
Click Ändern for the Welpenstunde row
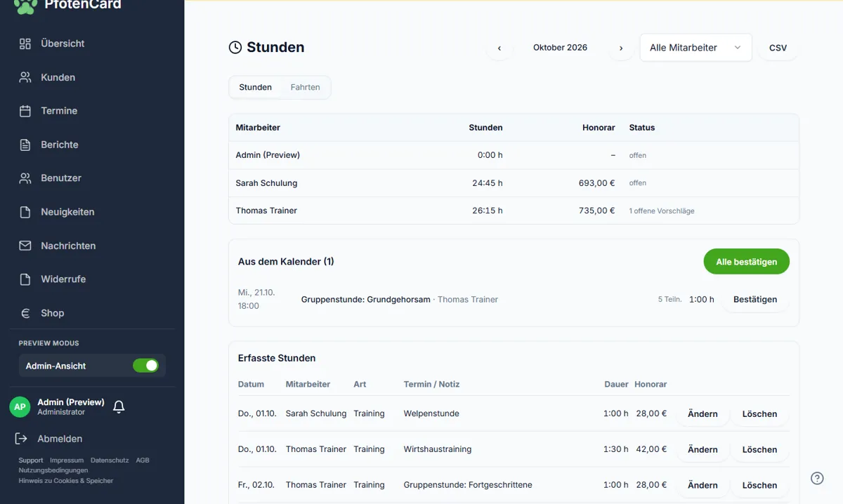pos(702,413)
